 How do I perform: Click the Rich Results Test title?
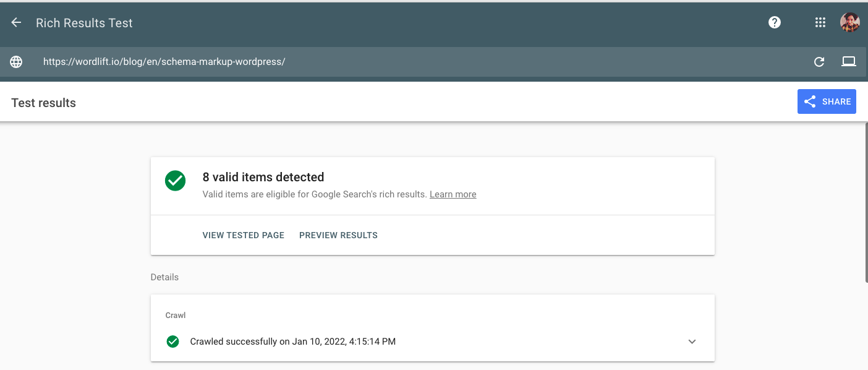[x=84, y=23]
